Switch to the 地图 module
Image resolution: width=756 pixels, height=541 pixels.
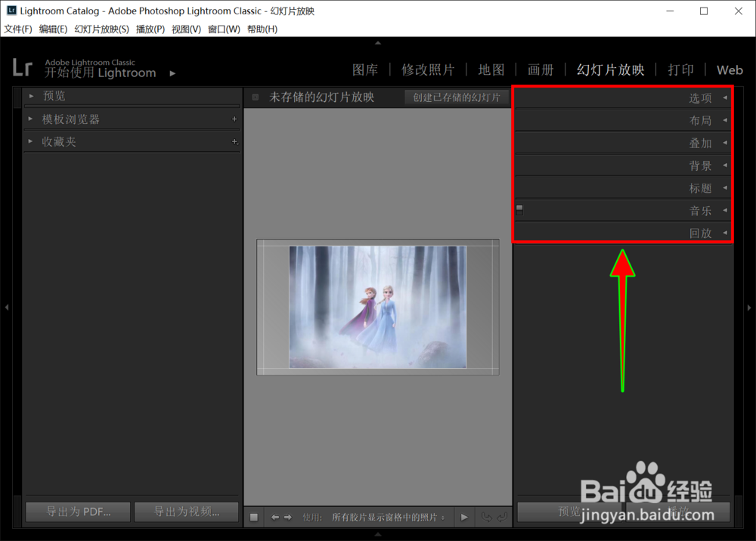[491, 70]
